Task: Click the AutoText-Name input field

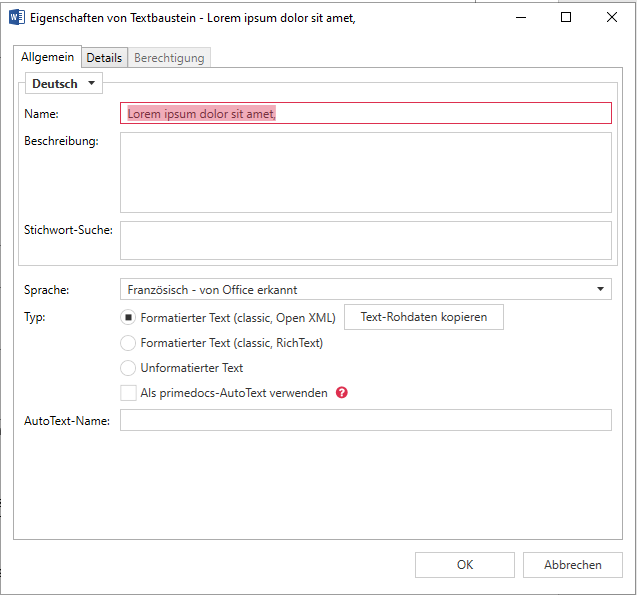Action: point(366,420)
